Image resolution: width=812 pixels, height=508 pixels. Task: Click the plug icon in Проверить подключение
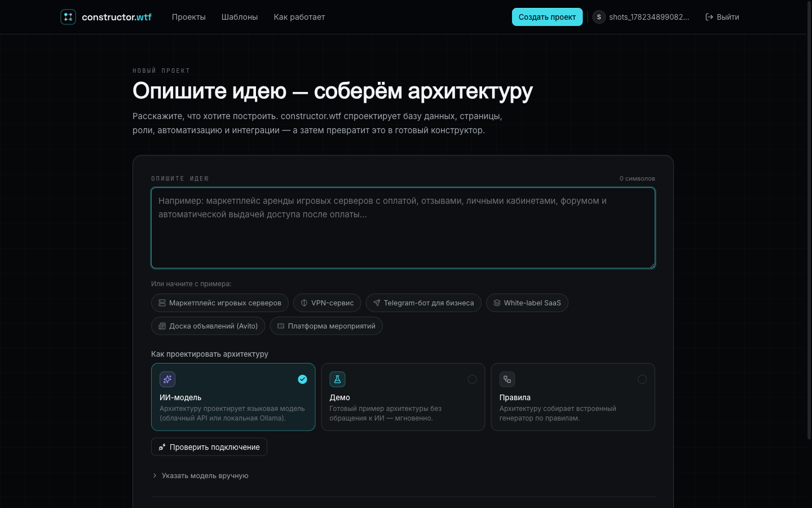point(162,447)
